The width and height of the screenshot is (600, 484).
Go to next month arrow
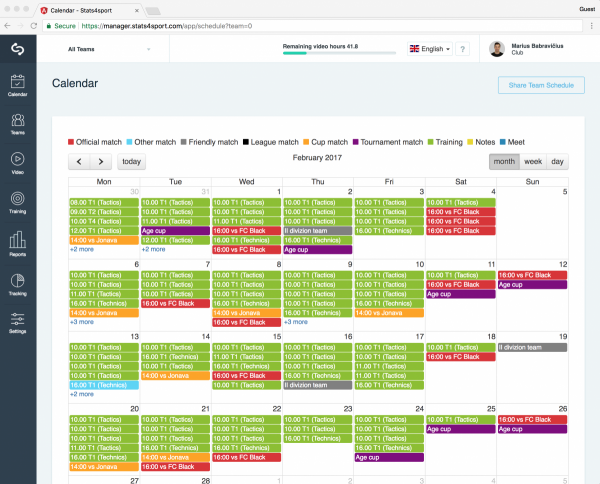tap(101, 161)
